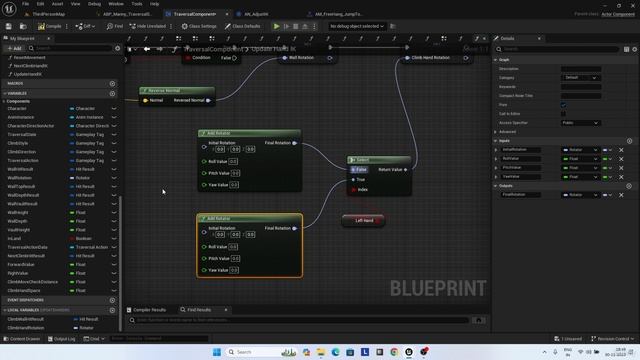Start play with the green Play button
This screenshot has height=360, width=640.
[276, 26]
